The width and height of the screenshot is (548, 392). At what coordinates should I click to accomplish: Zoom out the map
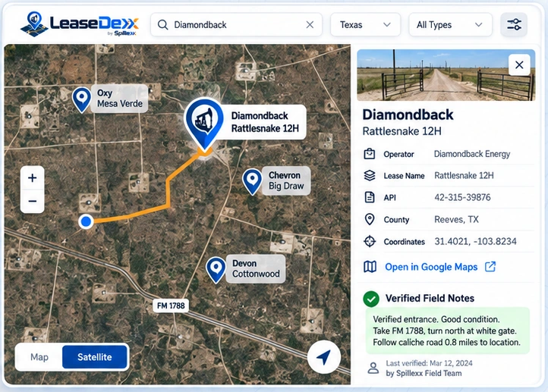pos(32,202)
